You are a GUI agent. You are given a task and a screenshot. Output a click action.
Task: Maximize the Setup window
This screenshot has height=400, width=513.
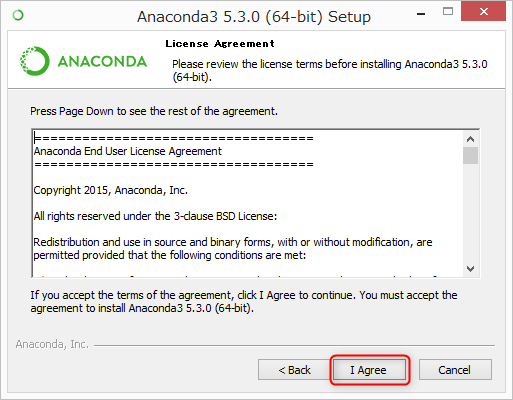(448, 12)
